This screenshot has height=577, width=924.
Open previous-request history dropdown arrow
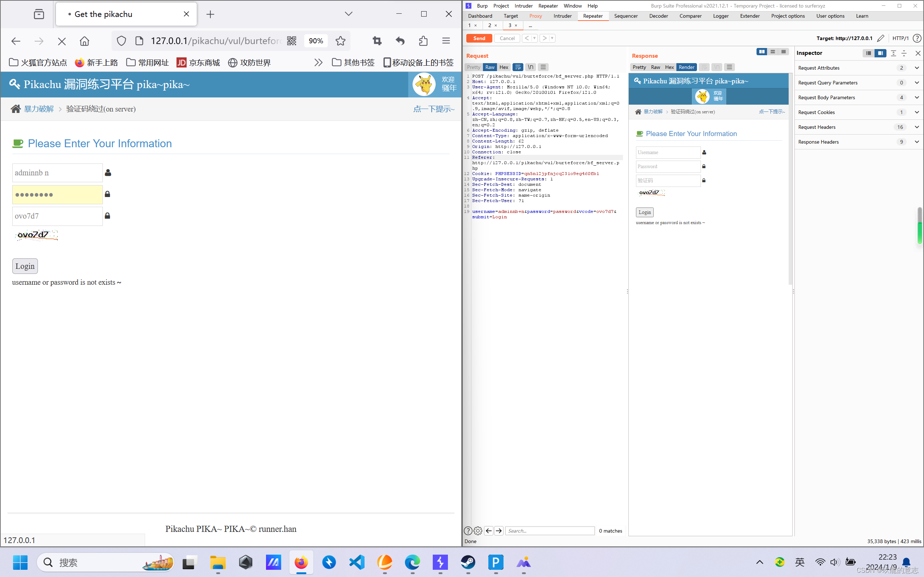tap(534, 38)
